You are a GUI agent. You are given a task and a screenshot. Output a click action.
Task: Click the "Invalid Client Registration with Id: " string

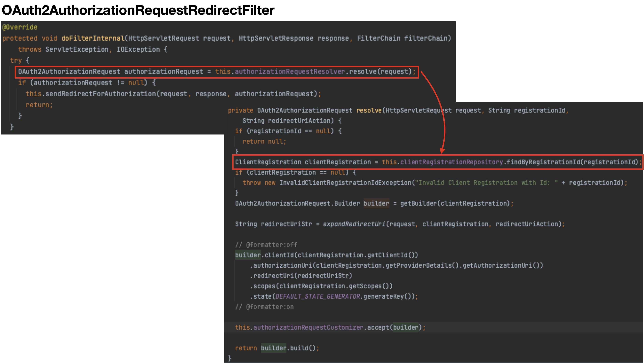point(486,183)
